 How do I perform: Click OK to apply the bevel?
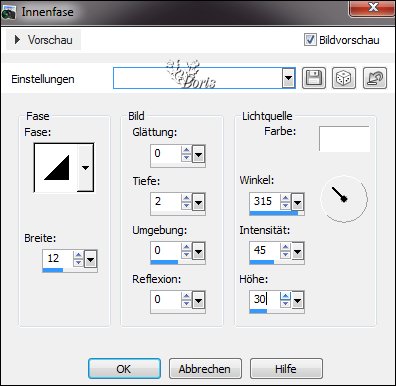124,369
